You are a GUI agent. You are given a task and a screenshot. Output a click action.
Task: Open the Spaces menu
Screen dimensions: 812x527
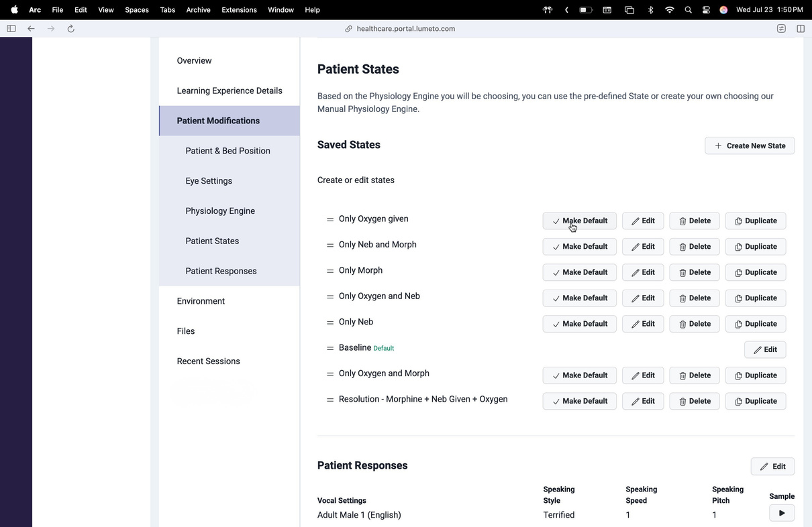coord(137,10)
